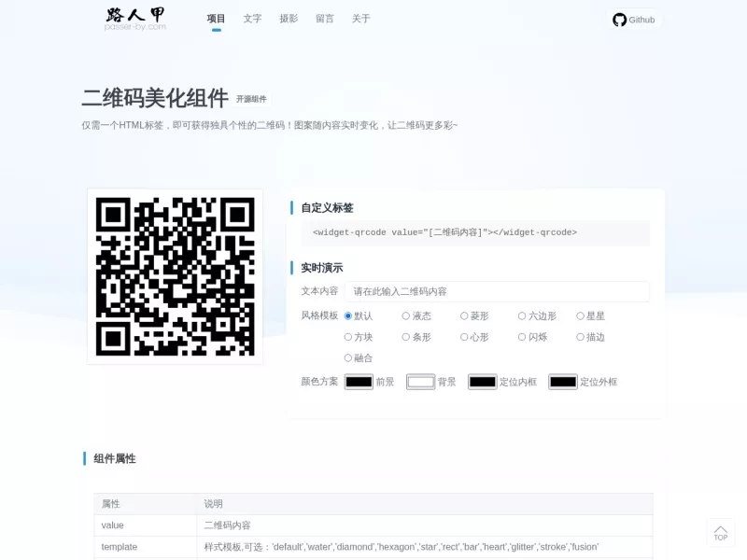Click the 路人甲 site logo

pos(135,19)
